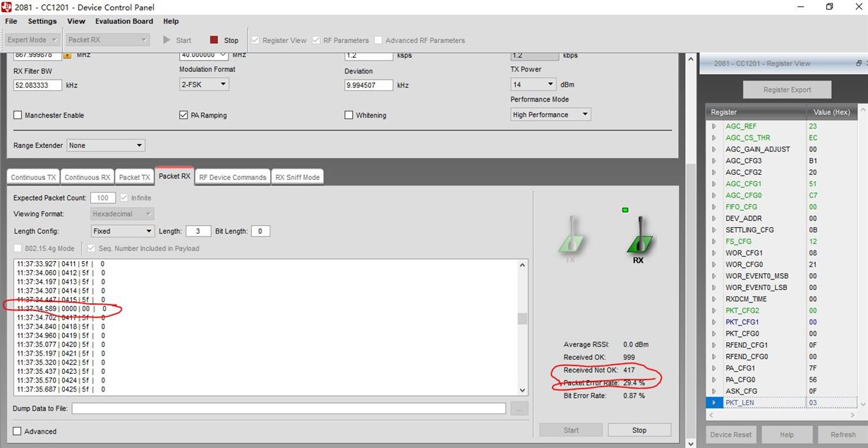868x448 pixels.
Task: Select PKT_LEN value 03 cell
Action: (x=831, y=403)
